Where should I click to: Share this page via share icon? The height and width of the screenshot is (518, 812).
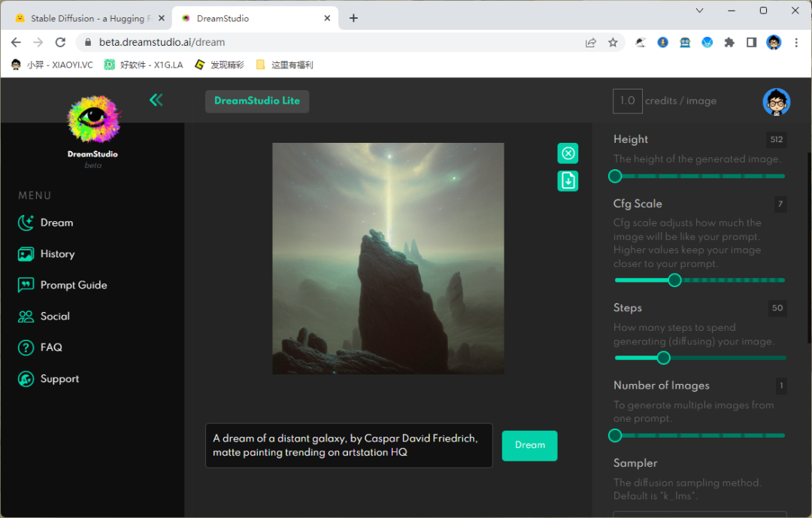[x=591, y=42]
